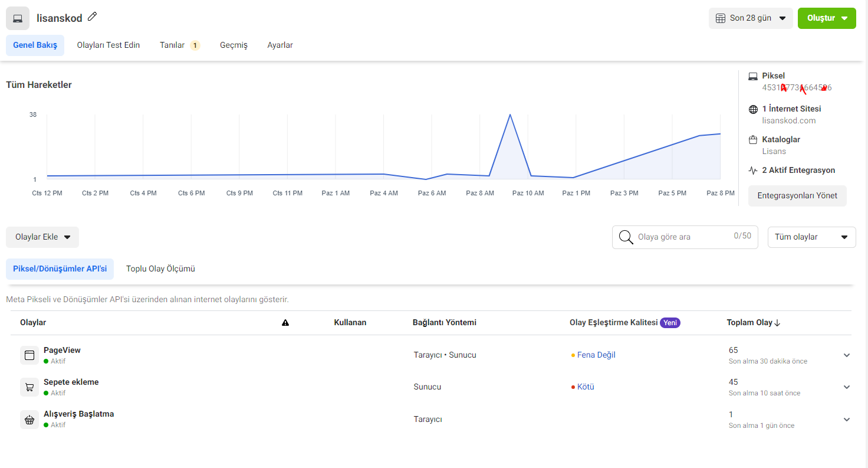Expand the PageView row chevron
868x468 pixels.
tap(847, 355)
